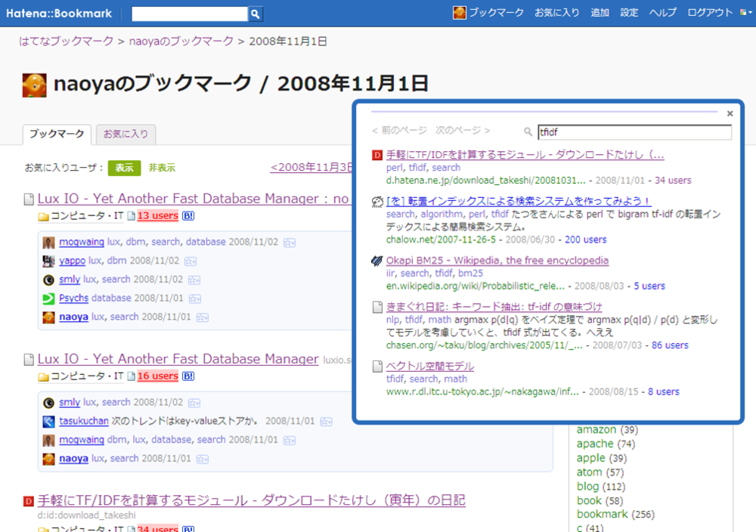Click the star icon on the Psychs row

[195, 299]
